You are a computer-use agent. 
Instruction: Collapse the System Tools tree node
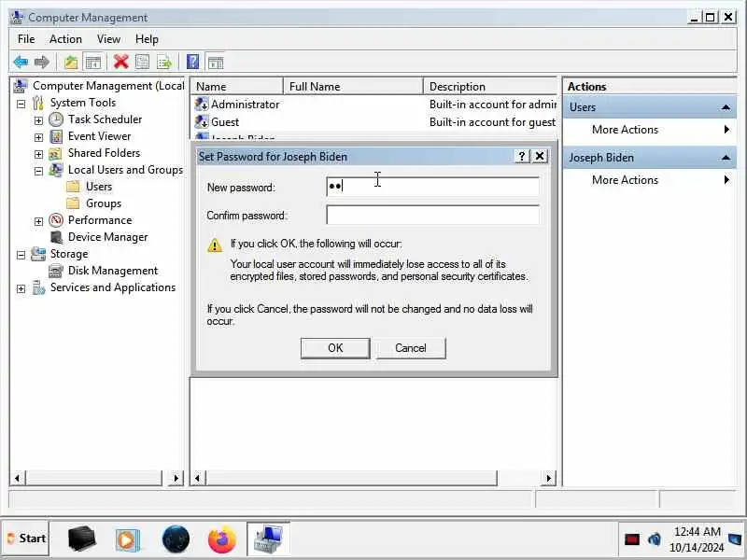point(21,104)
